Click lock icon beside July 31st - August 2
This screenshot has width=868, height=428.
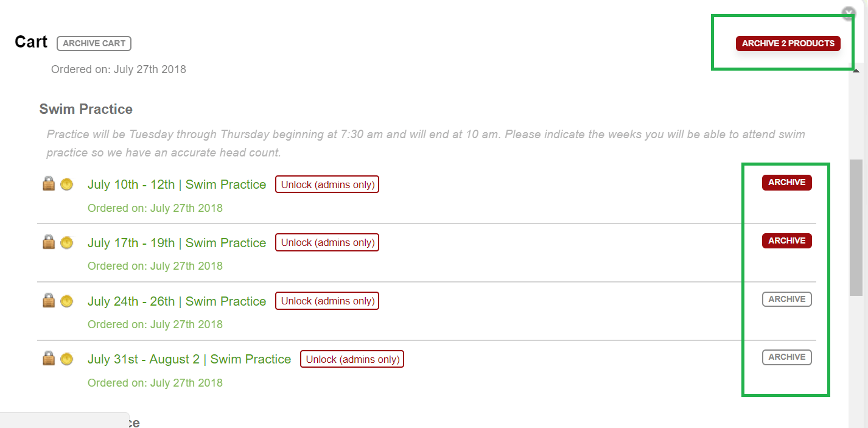tap(49, 358)
